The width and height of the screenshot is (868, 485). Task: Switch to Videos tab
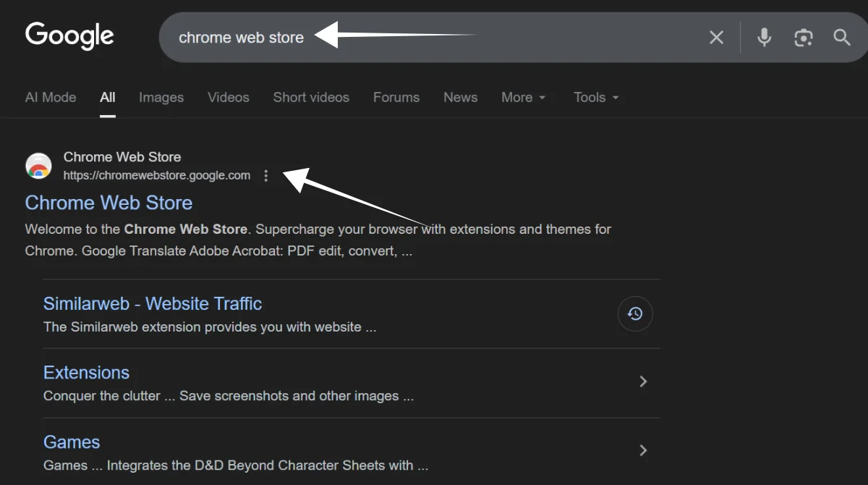point(229,98)
